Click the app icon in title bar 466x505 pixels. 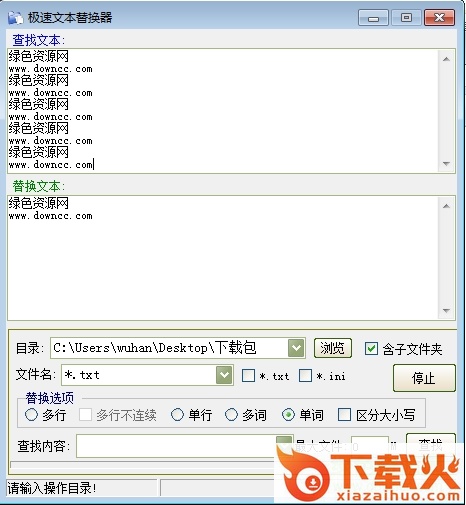pos(15,17)
